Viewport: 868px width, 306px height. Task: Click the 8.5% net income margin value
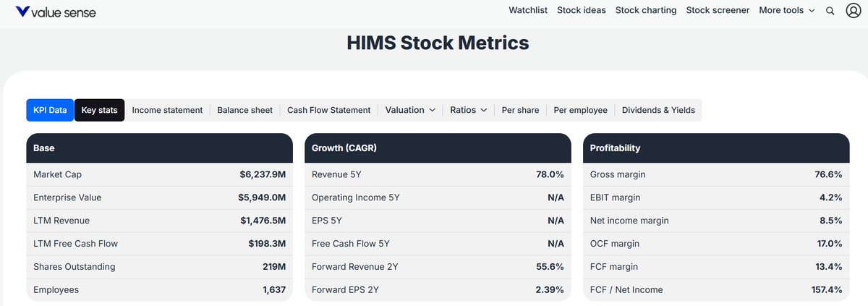(830, 221)
